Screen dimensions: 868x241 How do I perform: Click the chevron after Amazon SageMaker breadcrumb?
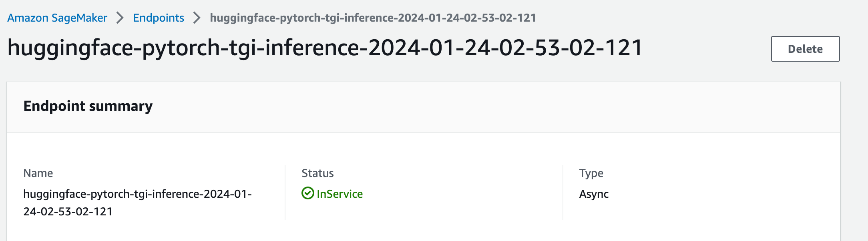coord(120,18)
